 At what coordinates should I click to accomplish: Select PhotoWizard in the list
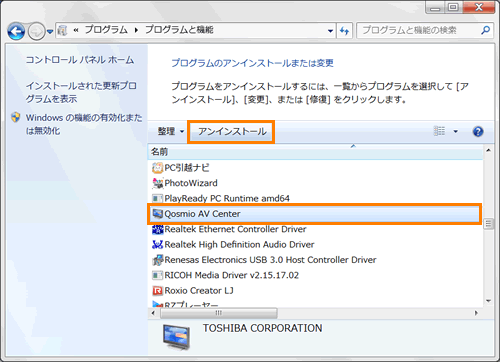(x=191, y=183)
